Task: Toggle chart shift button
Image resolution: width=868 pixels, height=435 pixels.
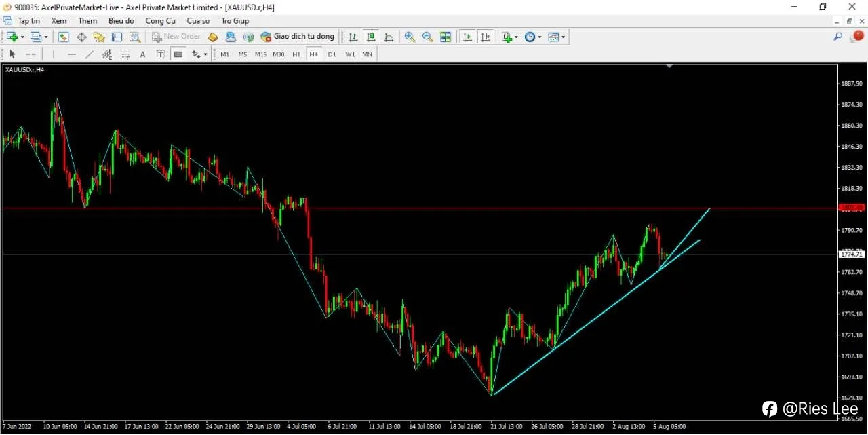Action: (x=486, y=37)
